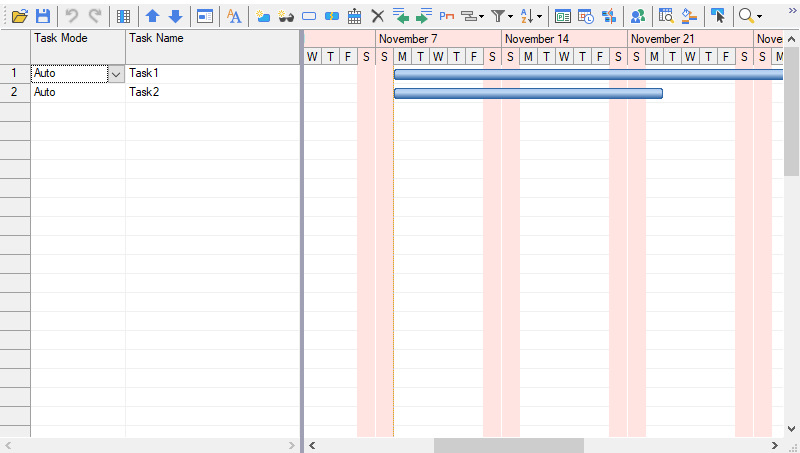Open the Task Mode dropdown in row 1
Image resolution: width=800 pixels, height=453 pixels.
pyautogui.click(x=116, y=74)
